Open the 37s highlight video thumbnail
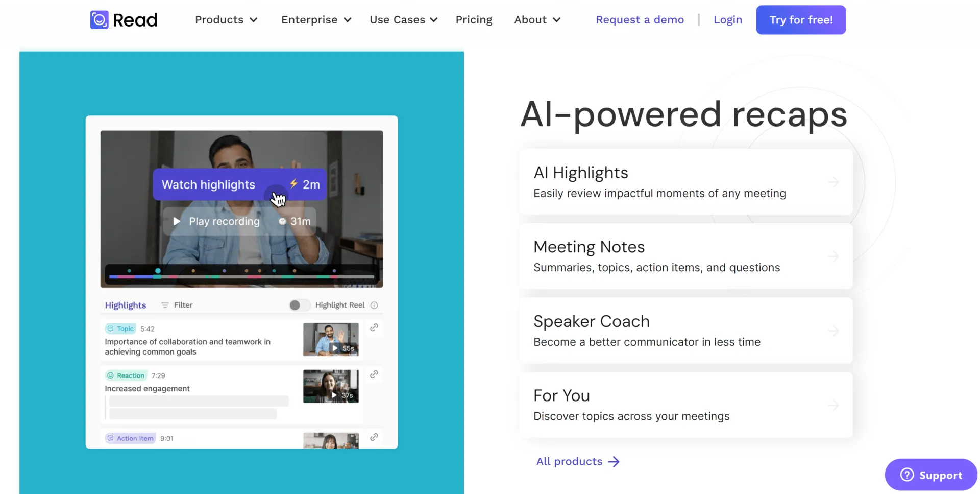980x494 pixels. 331,386
